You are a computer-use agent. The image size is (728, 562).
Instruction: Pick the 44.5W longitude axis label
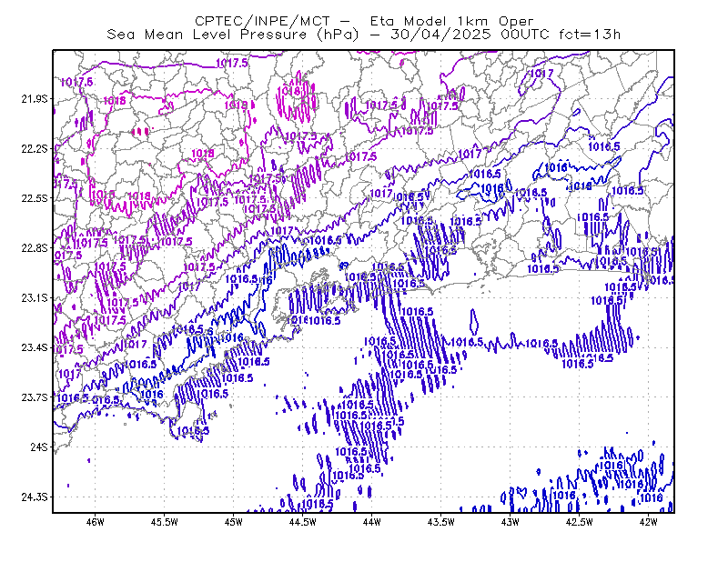pos(303,522)
